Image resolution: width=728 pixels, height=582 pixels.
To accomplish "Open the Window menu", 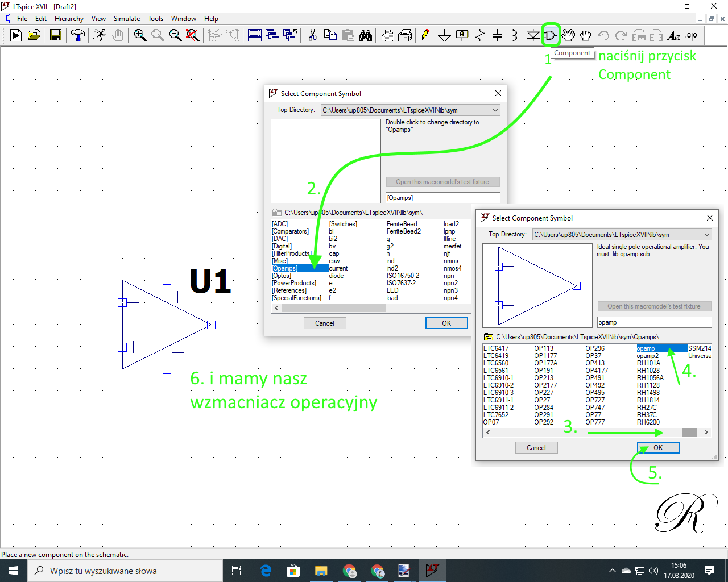I will click(x=183, y=19).
